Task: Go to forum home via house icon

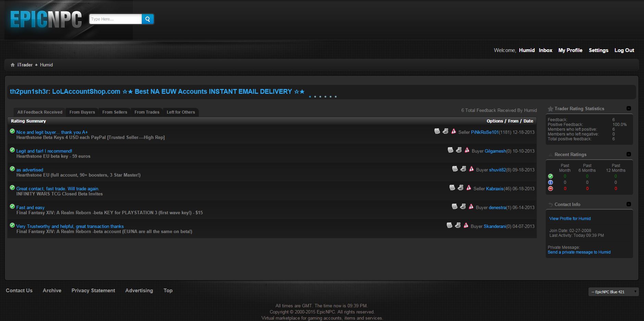Action: point(13,65)
